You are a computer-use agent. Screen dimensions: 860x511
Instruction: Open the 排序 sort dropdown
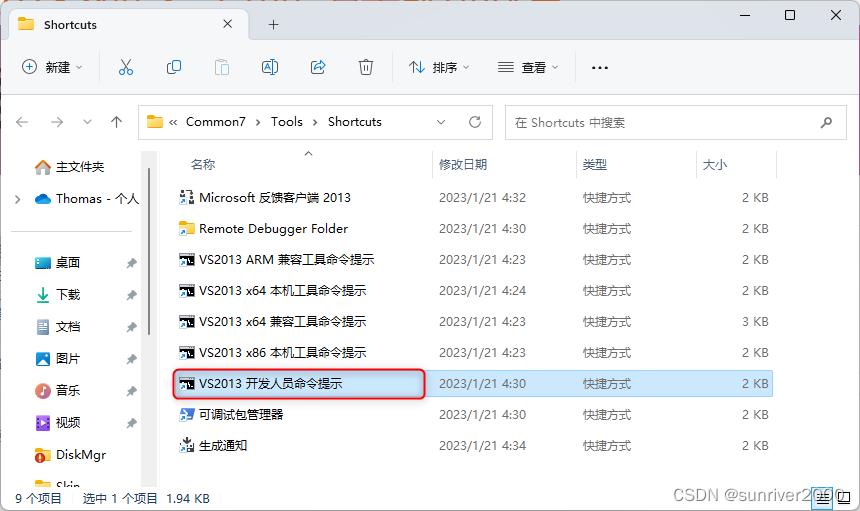pos(439,67)
